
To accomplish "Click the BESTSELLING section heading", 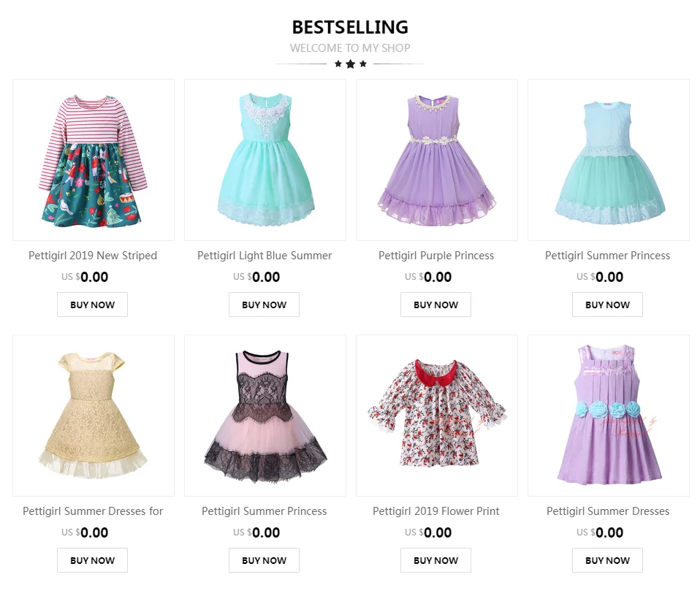I will 350,27.
